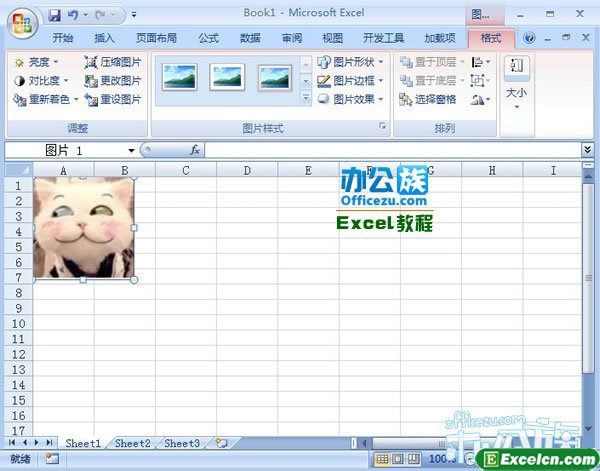Click the Name Box showing 图片 1

(x=65, y=150)
